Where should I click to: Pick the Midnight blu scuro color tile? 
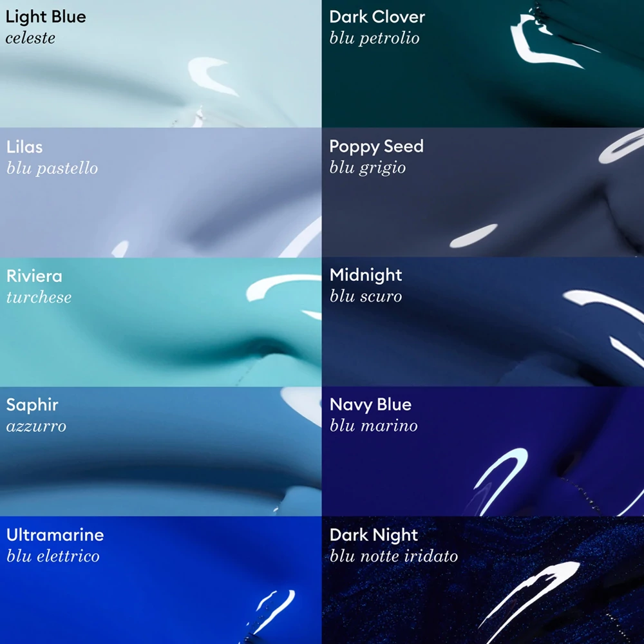(483, 322)
